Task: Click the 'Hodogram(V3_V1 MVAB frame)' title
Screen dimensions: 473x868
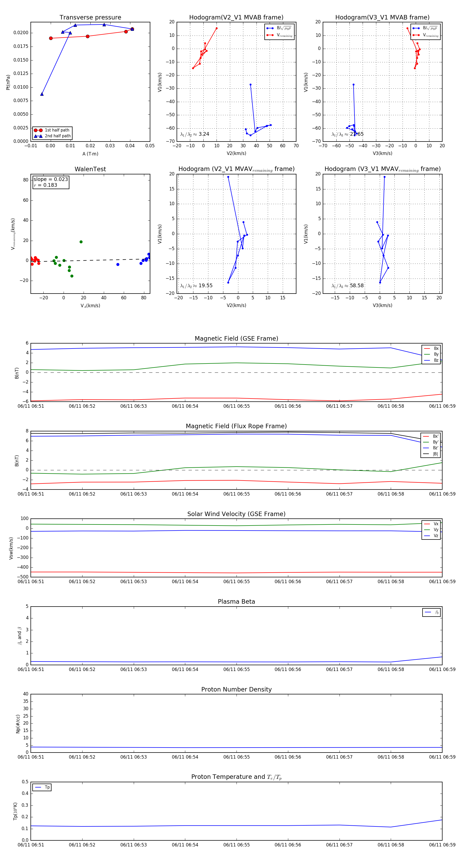Action: (x=382, y=18)
